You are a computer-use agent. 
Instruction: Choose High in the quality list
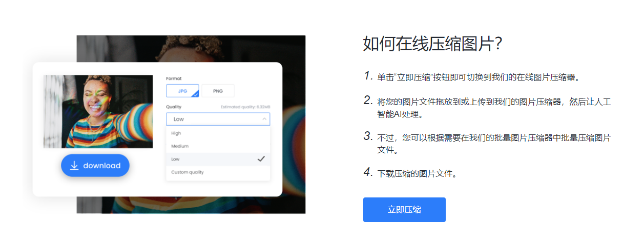[x=218, y=133]
